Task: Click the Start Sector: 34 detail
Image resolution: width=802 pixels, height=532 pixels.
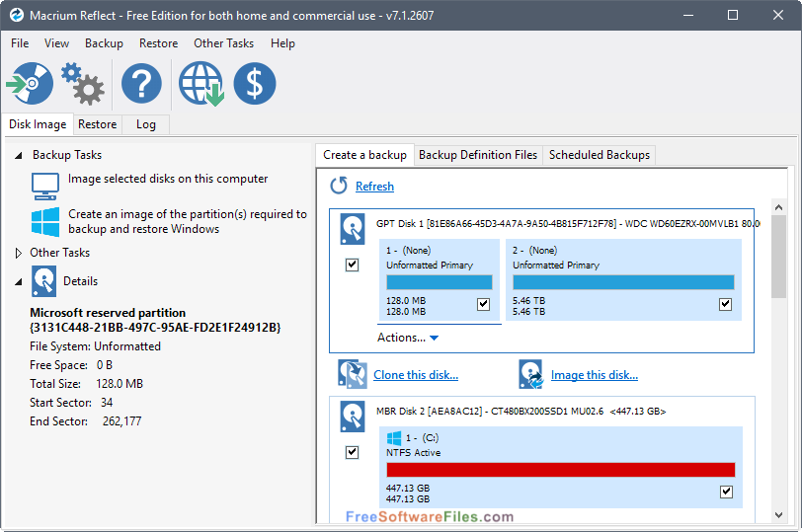Action: (x=71, y=403)
